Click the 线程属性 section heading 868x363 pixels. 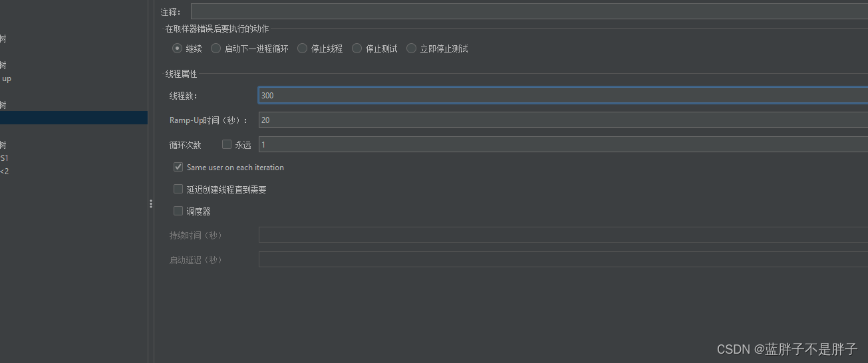(x=181, y=74)
